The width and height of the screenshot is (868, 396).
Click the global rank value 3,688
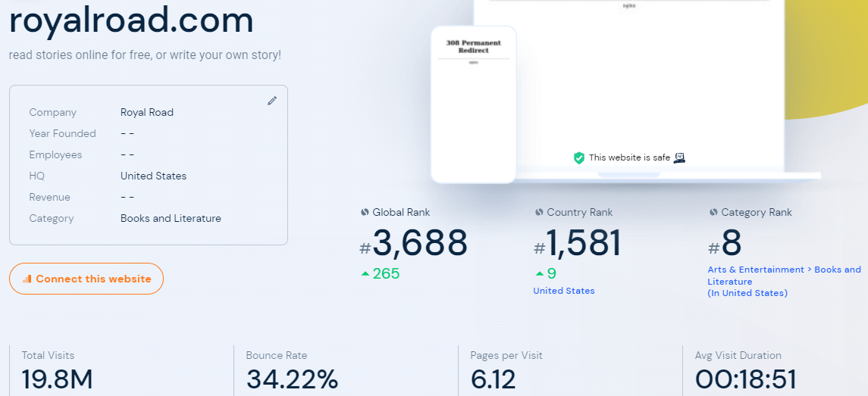click(x=420, y=243)
